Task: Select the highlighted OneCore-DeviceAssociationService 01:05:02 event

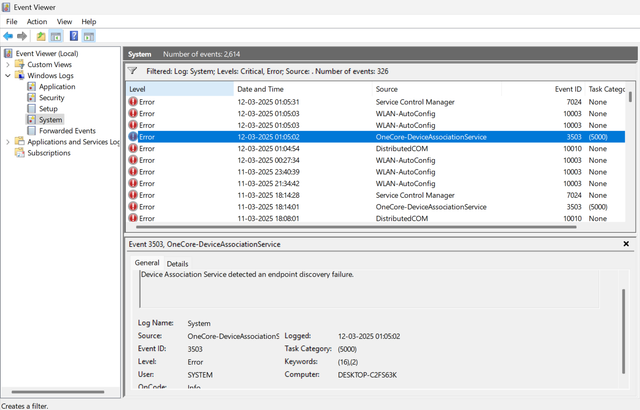Action: click(x=376, y=137)
